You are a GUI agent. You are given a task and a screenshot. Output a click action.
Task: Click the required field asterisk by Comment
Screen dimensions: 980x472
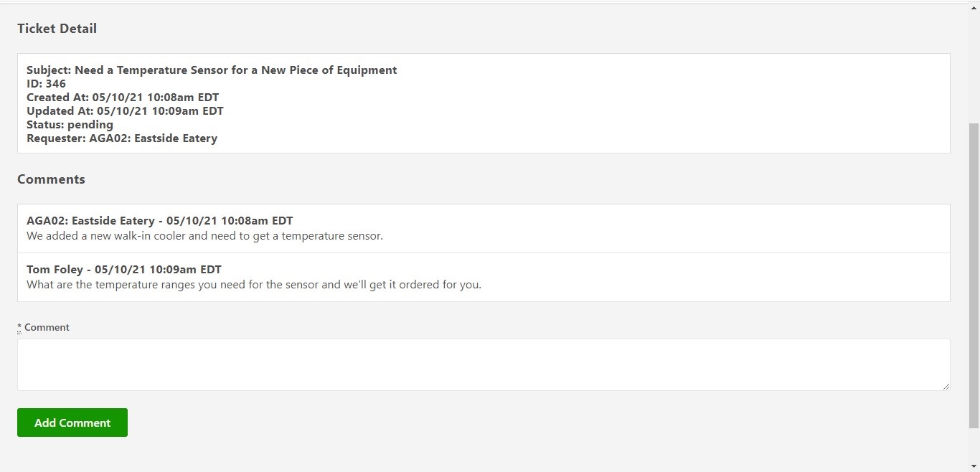tap(19, 327)
